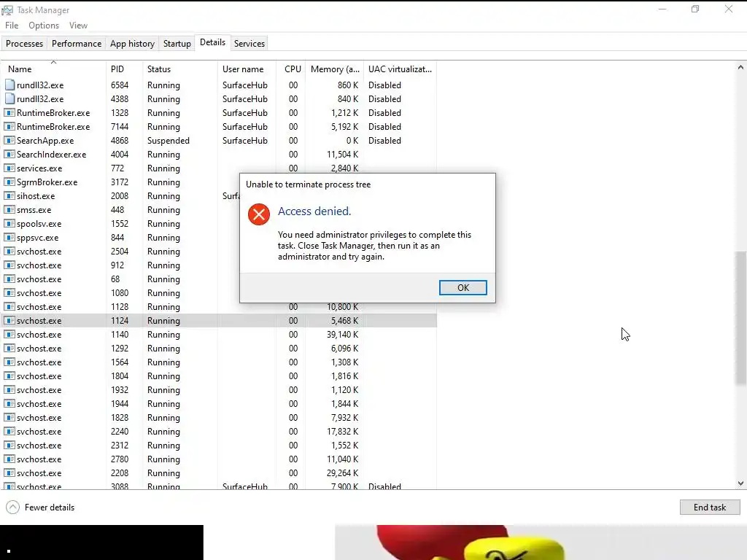Click the svchost.exe icon for PID 2504
747x560 pixels.
(x=9, y=251)
